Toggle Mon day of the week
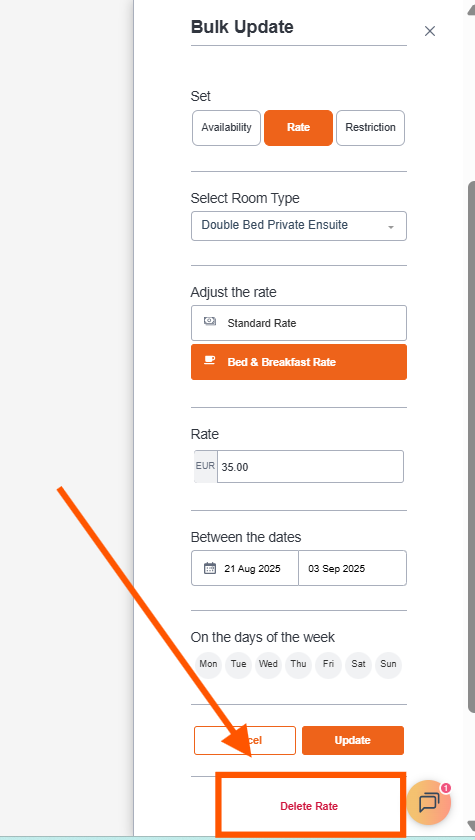The width and height of the screenshot is (475, 840). click(x=208, y=664)
